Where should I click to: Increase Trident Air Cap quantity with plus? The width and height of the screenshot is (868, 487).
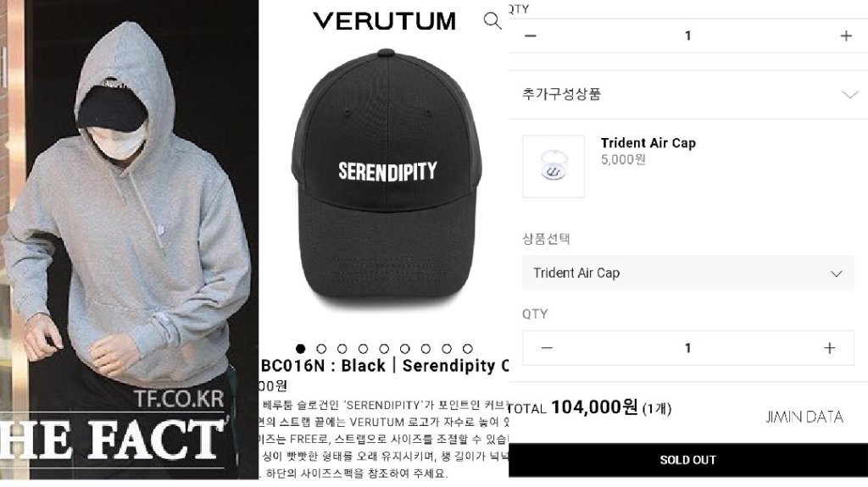(829, 348)
